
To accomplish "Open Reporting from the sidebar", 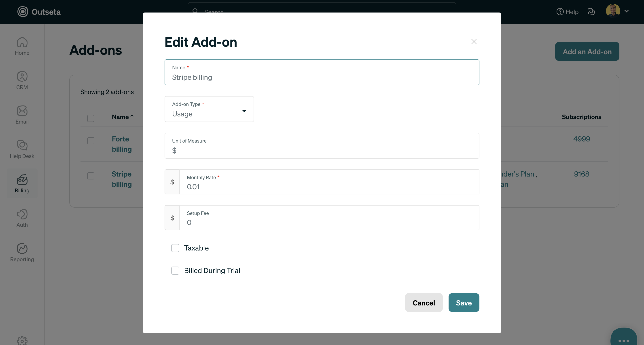I will tap(22, 252).
